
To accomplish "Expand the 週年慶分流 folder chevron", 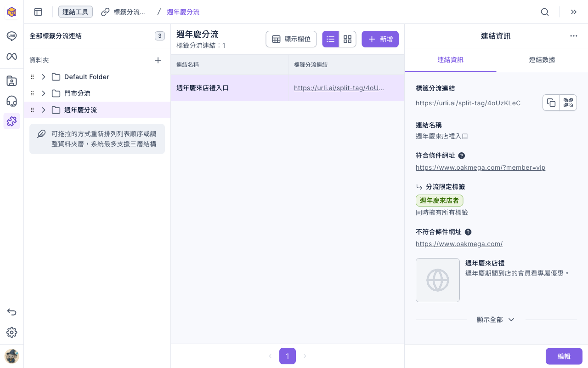I will [x=44, y=110].
